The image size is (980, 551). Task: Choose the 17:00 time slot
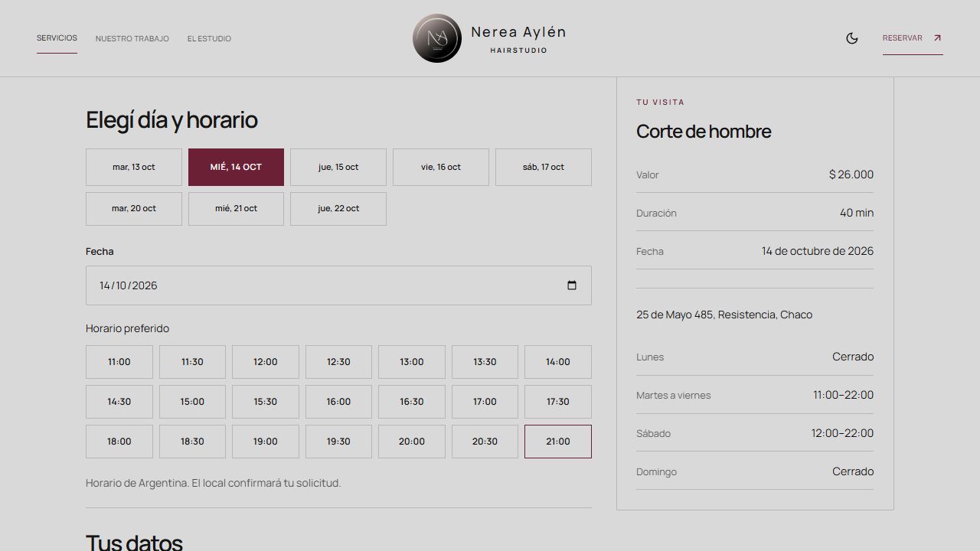pos(485,402)
